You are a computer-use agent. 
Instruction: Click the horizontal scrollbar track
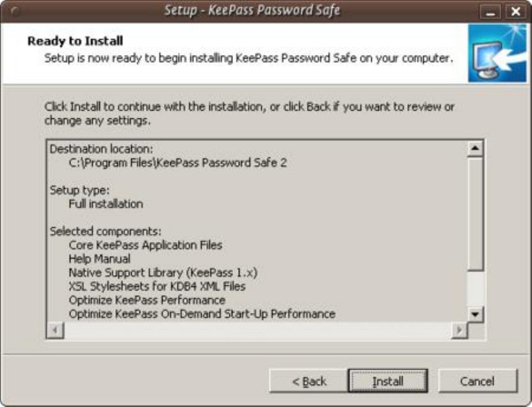point(256,331)
